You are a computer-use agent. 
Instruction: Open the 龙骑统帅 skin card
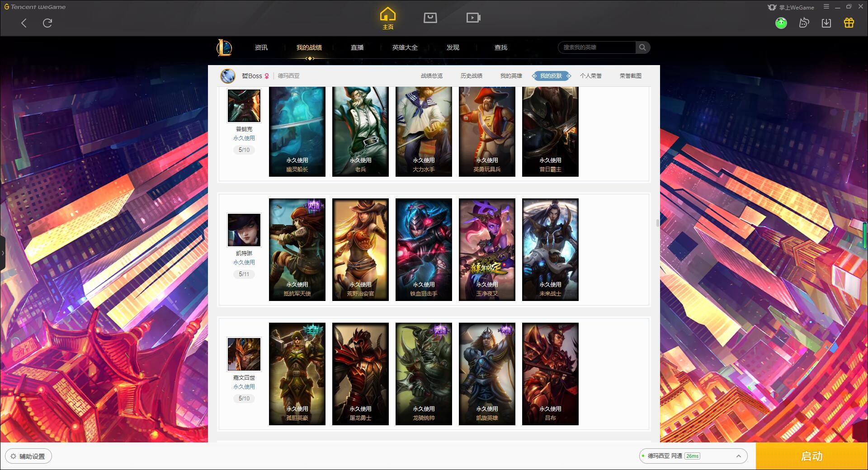click(424, 374)
